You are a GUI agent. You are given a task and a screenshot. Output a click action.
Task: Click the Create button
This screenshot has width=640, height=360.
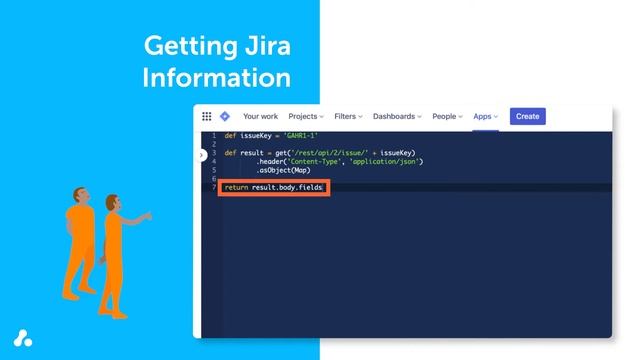pyautogui.click(x=527, y=116)
